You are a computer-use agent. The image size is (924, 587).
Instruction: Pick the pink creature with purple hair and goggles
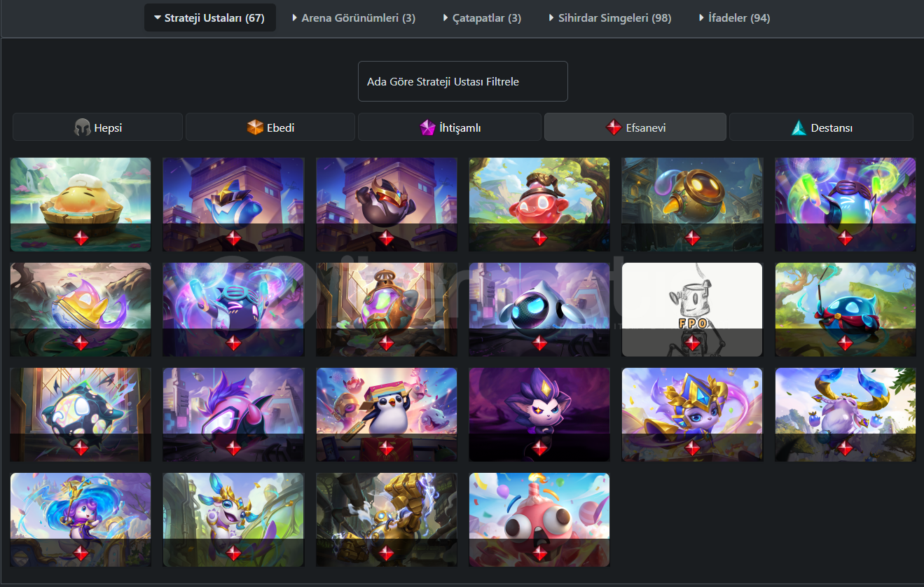click(x=233, y=414)
